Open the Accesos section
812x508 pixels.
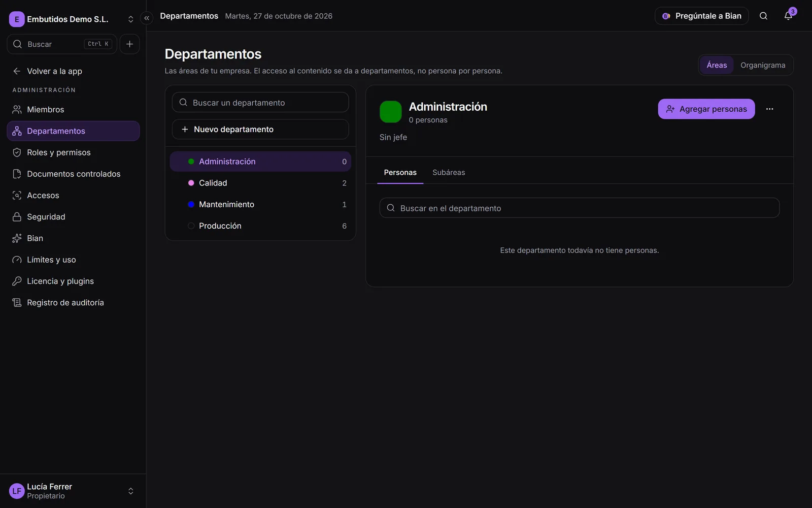(73, 195)
